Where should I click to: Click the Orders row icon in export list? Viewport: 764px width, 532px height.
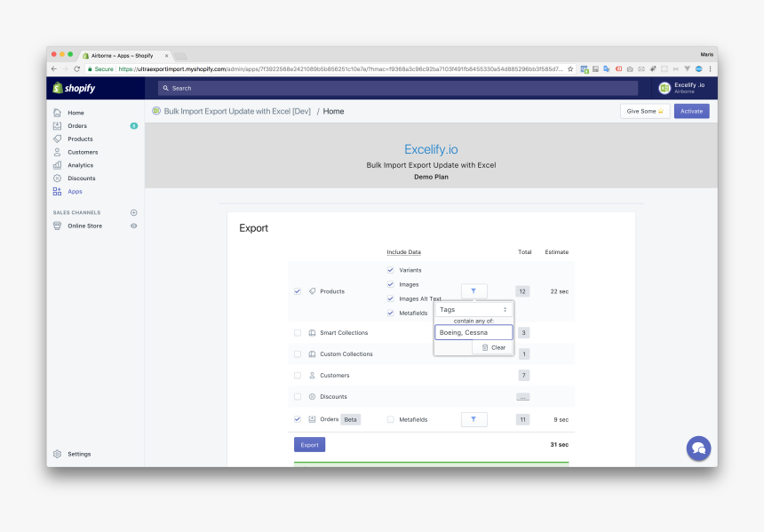coord(313,419)
